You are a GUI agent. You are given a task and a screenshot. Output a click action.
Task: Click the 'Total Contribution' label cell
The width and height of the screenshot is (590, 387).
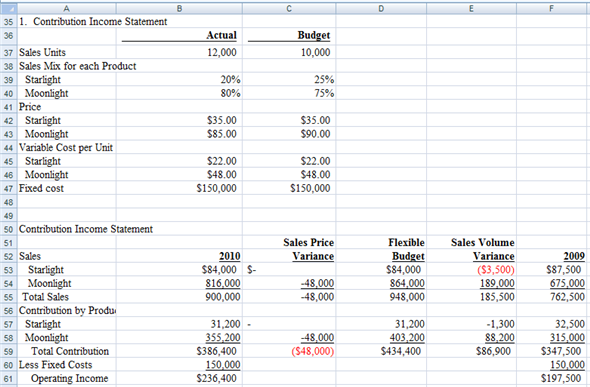(70, 351)
